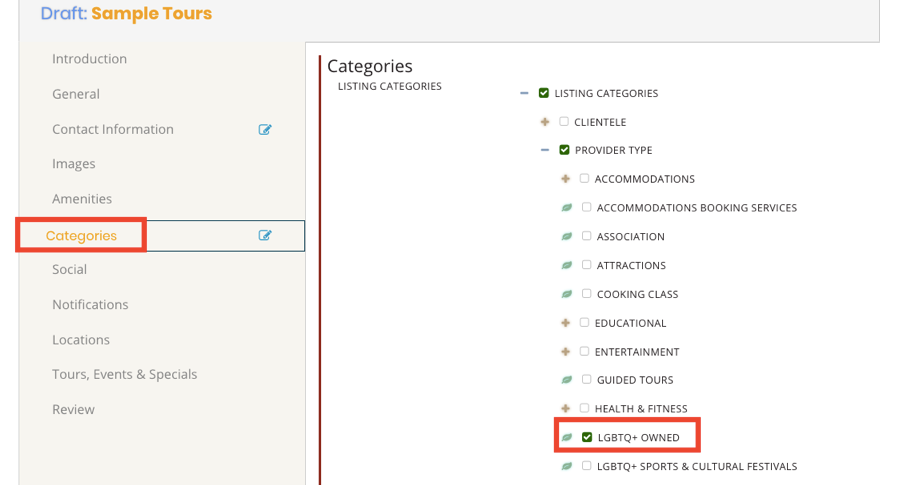Viewport: 899px width, 485px height.
Task: Open the Amenities section
Action: [x=82, y=199]
